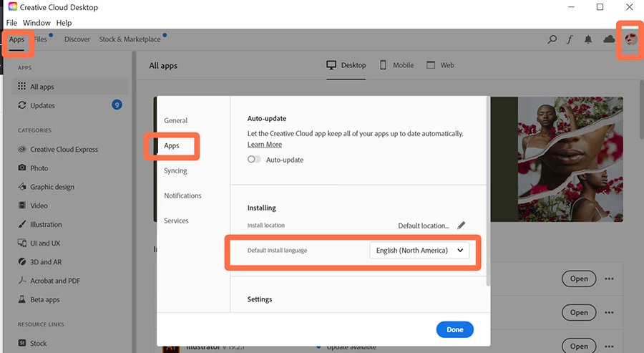Click the Creative Cloud Desktop logo icon
Image resolution: width=644 pixels, height=353 pixels.
click(x=12, y=7)
